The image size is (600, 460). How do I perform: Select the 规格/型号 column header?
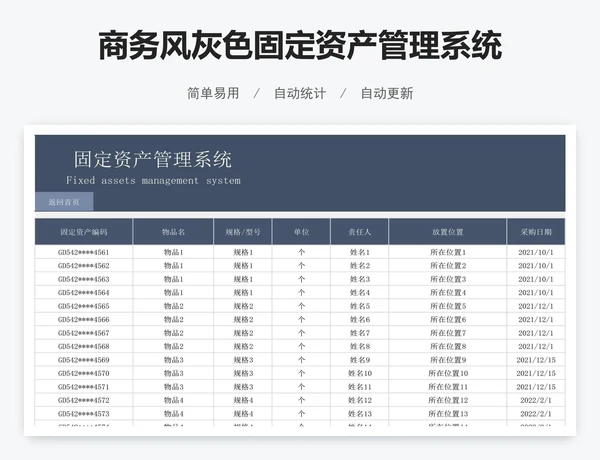click(x=243, y=232)
